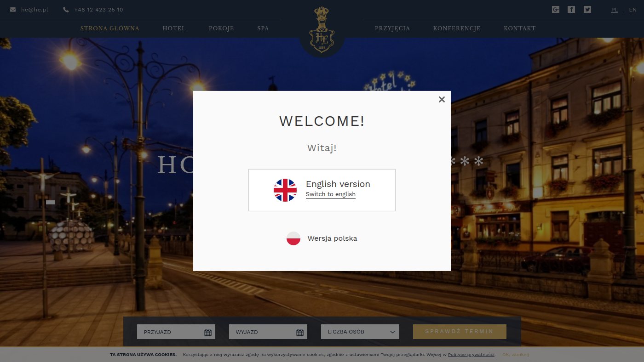644x362 pixels.
Task: Click the Wyjazd date field
Action: (268, 332)
